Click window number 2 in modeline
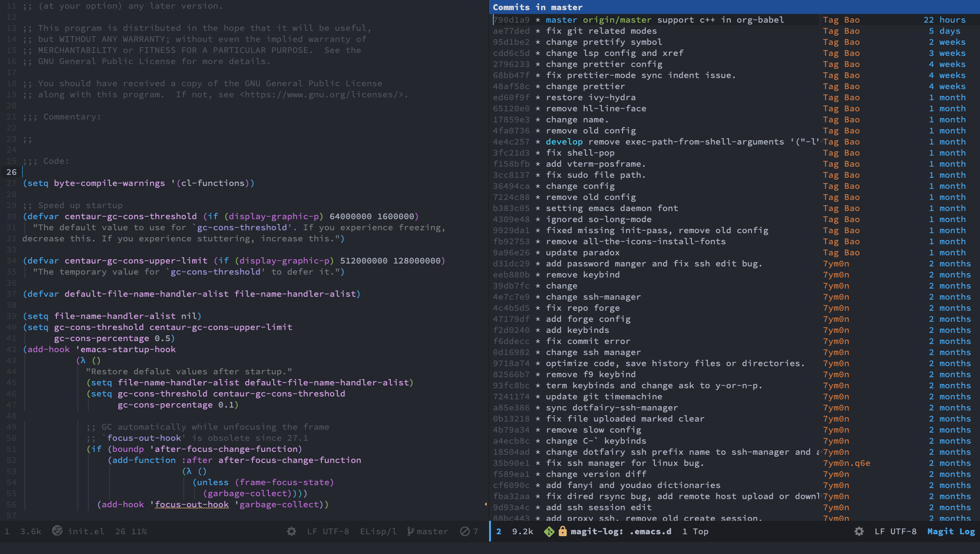The height and width of the screenshot is (554, 980). click(499, 531)
